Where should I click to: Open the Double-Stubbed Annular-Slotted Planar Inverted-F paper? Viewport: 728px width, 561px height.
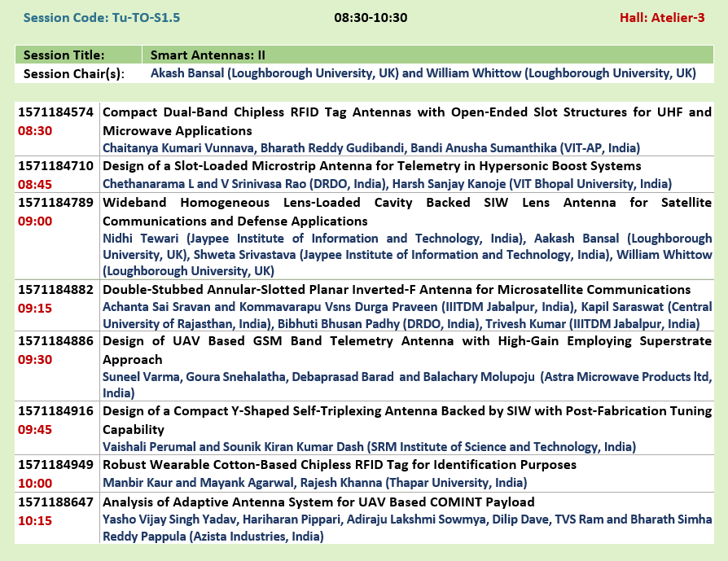click(x=397, y=289)
